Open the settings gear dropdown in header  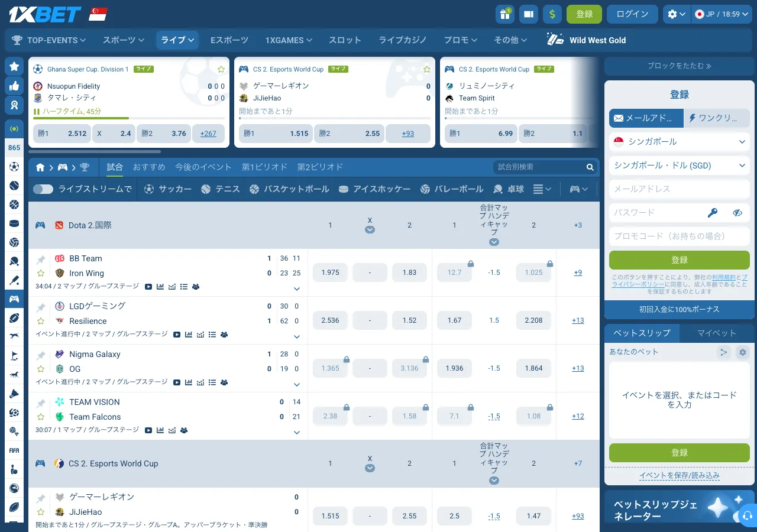pos(677,14)
